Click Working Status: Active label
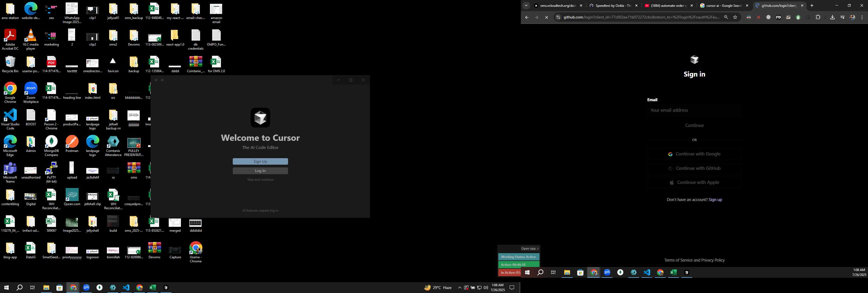 point(519,257)
